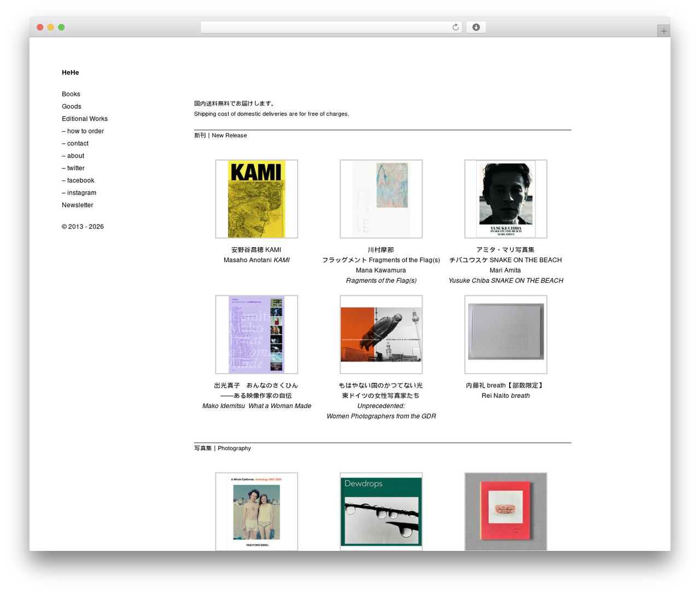This screenshot has width=700, height=593.
Task: Click the browser address bar field
Action: 331,27
